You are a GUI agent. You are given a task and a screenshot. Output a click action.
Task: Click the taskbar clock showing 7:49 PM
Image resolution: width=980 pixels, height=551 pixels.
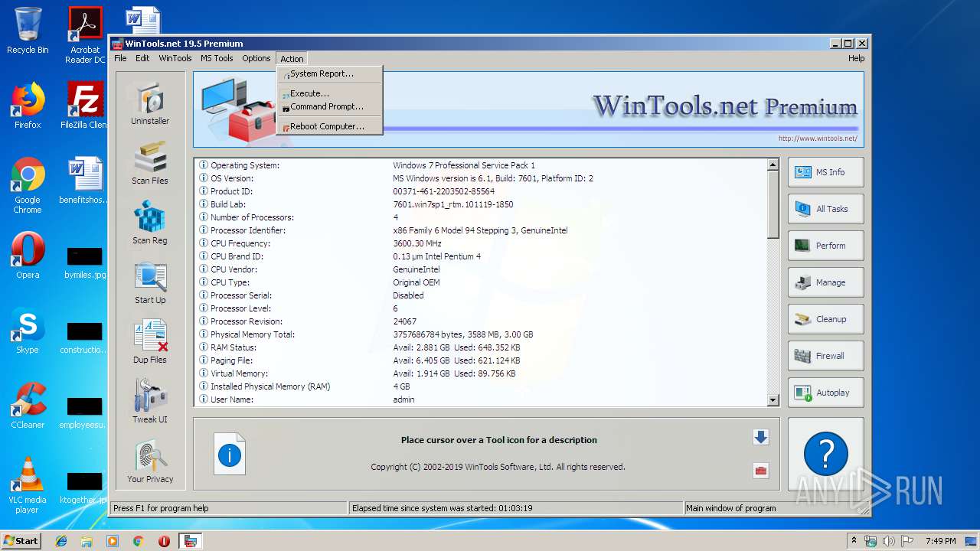pos(940,541)
